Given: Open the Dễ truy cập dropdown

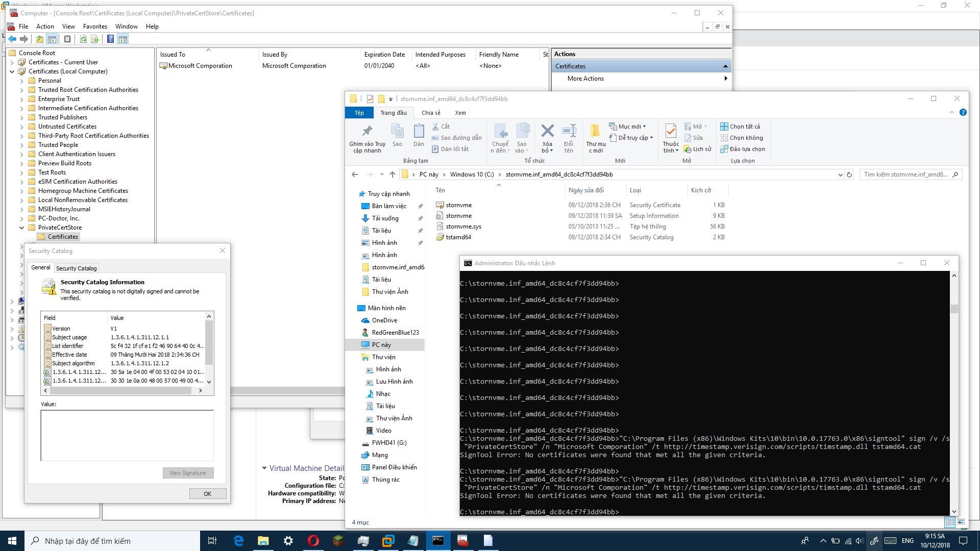Looking at the screenshot, I should [x=631, y=138].
